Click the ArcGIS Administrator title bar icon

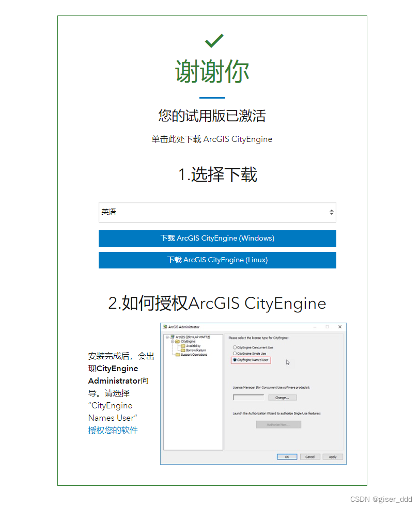[165, 327]
